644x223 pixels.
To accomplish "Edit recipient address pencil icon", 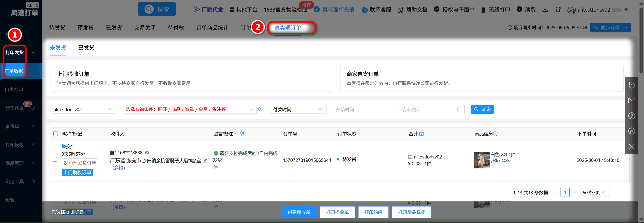I will [x=205, y=160].
